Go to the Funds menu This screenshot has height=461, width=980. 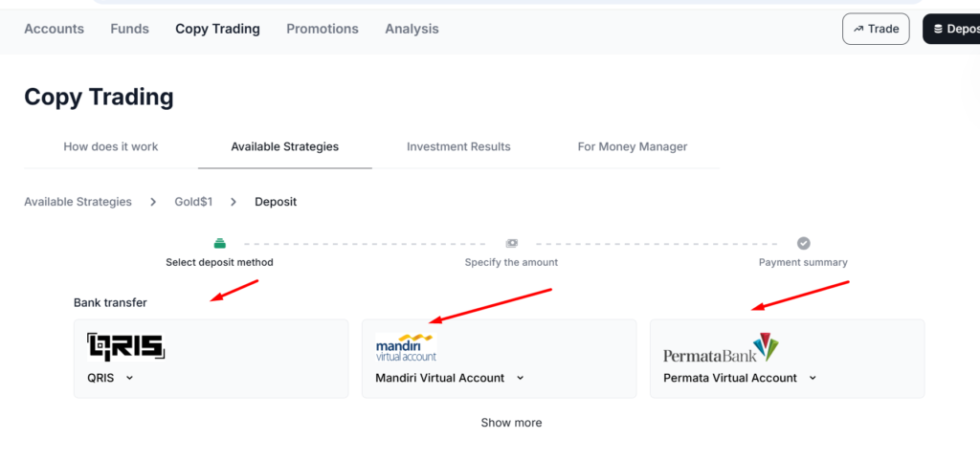coord(129,29)
